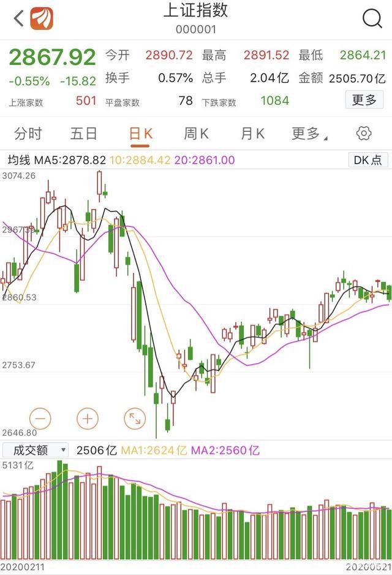Zoom in chart with plus icon

tap(88, 419)
